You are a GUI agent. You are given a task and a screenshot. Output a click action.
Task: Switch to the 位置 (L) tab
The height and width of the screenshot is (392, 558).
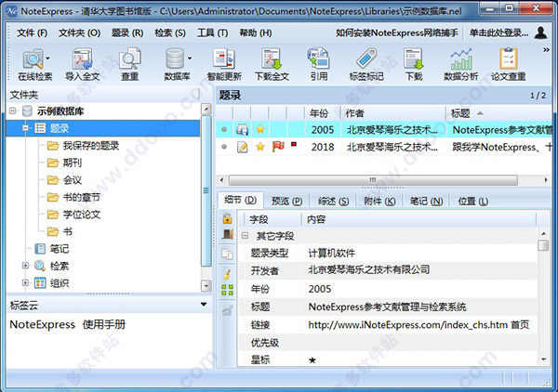(473, 202)
